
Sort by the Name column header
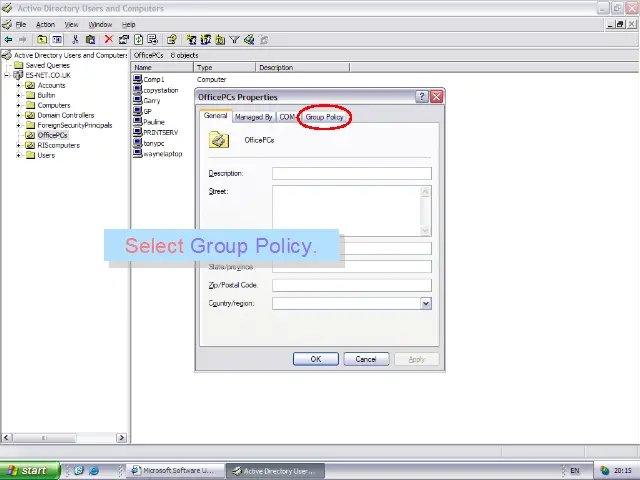[162, 67]
